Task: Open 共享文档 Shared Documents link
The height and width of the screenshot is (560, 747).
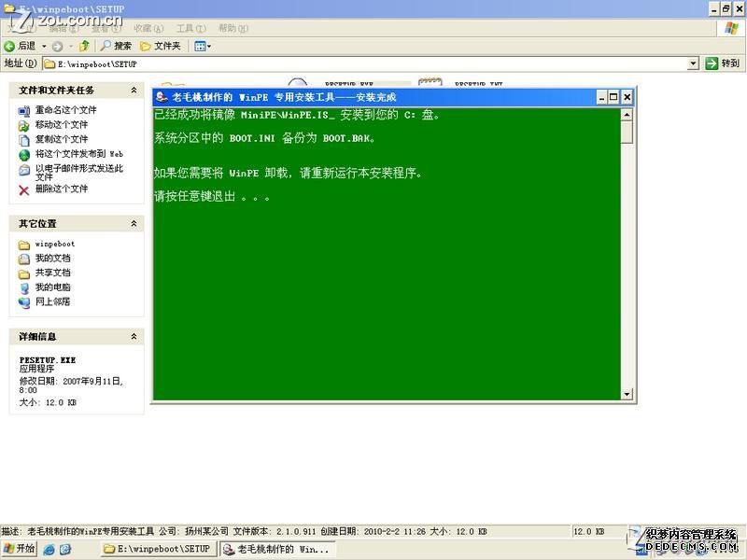Action: pyautogui.click(x=53, y=273)
